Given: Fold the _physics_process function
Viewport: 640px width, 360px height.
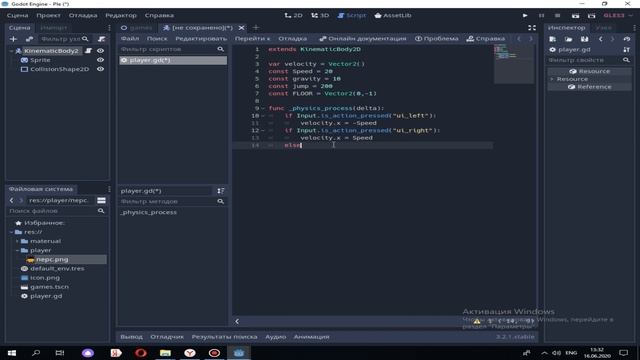Looking at the screenshot, I should pos(263,108).
